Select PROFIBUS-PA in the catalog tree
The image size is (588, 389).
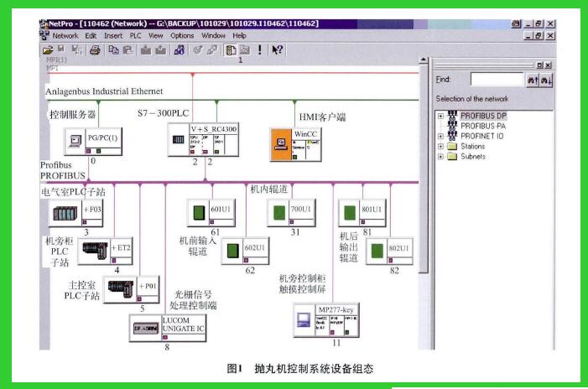tap(483, 126)
